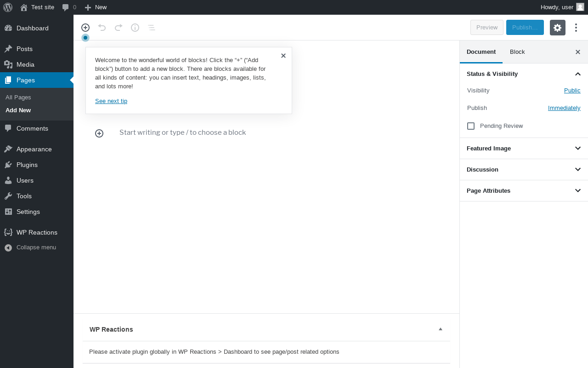Collapse the Status & Visibility panel
588x368 pixels.
[x=524, y=74]
